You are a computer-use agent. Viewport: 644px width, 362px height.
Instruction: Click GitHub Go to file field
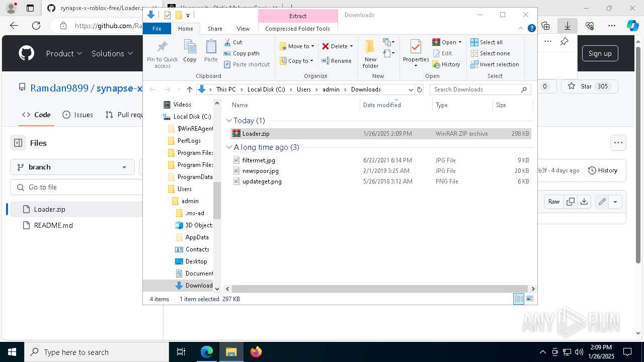(77, 187)
